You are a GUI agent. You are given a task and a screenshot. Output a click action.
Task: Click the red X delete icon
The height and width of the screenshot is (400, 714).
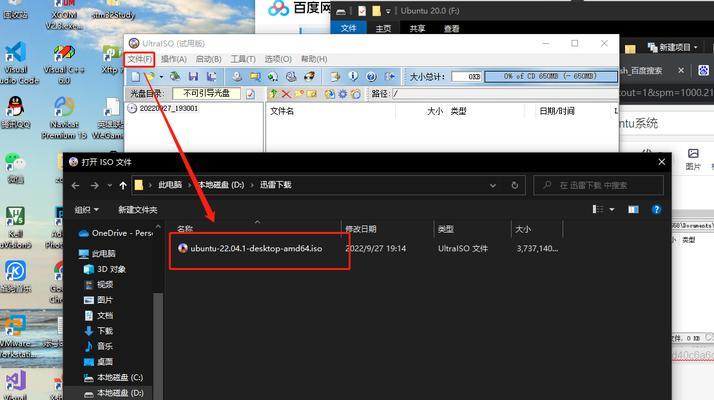pyautogui.click(x=286, y=94)
